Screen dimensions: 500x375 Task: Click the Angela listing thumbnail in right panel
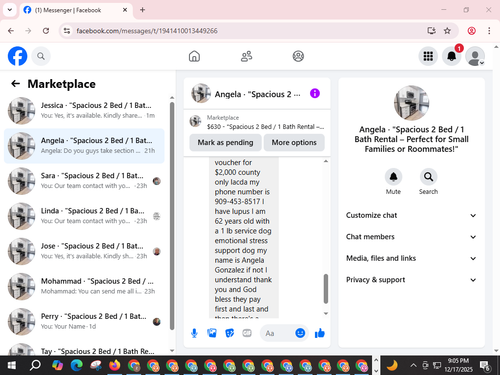coord(411,103)
